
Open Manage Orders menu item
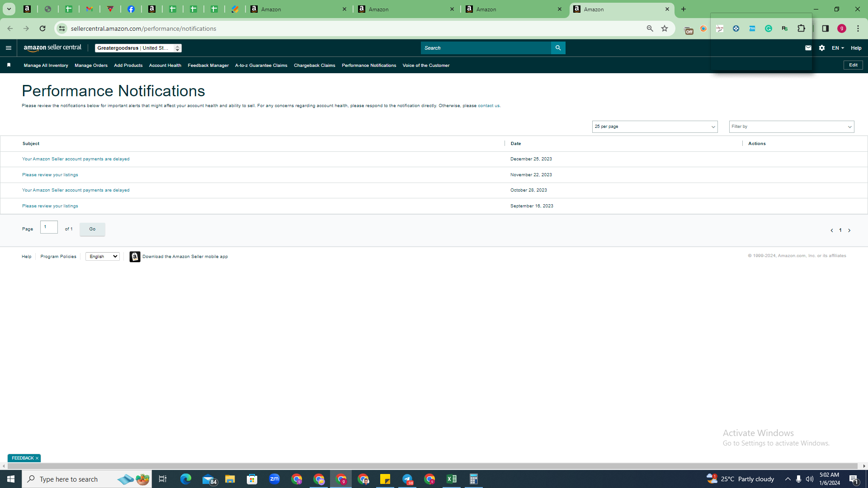pos(91,66)
